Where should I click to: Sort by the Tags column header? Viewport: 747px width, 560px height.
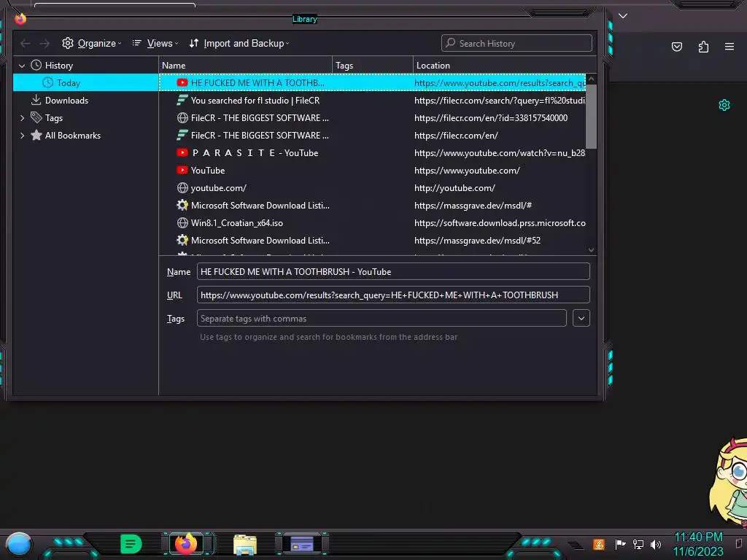373,66
